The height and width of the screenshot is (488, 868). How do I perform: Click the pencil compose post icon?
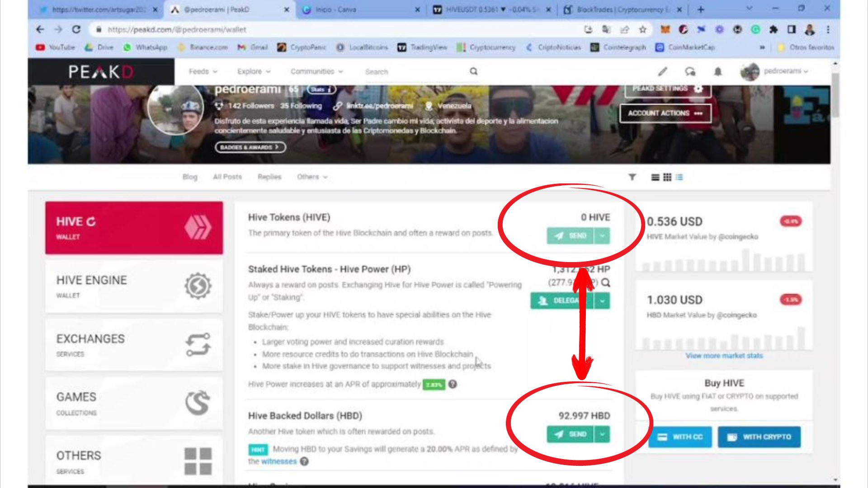(662, 71)
